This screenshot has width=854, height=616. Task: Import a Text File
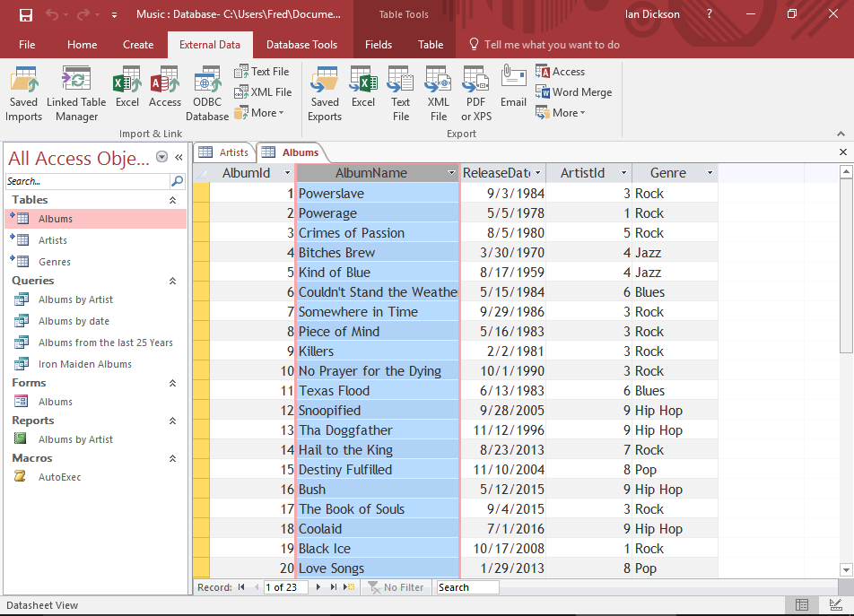[x=263, y=71]
